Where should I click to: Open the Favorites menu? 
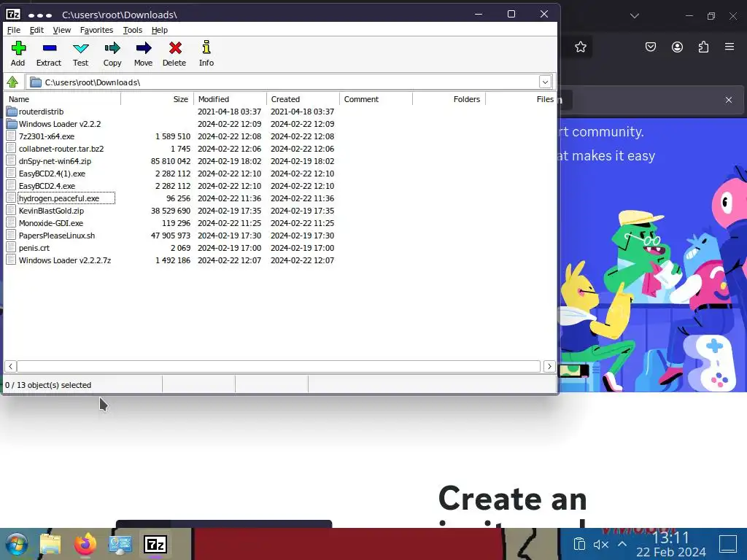pyautogui.click(x=97, y=30)
